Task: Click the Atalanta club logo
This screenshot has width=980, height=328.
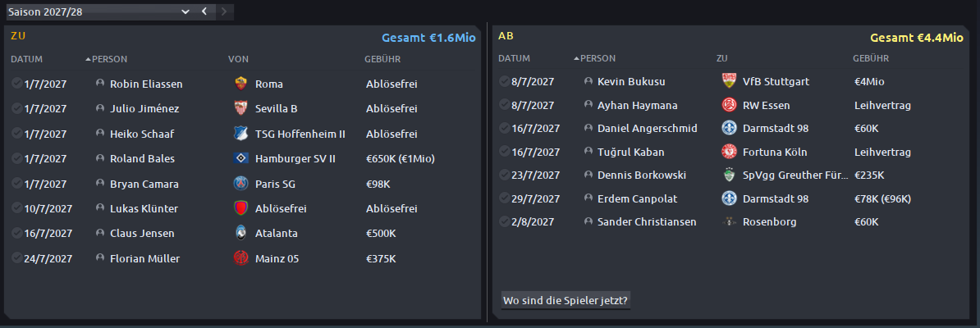Action: [240, 234]
